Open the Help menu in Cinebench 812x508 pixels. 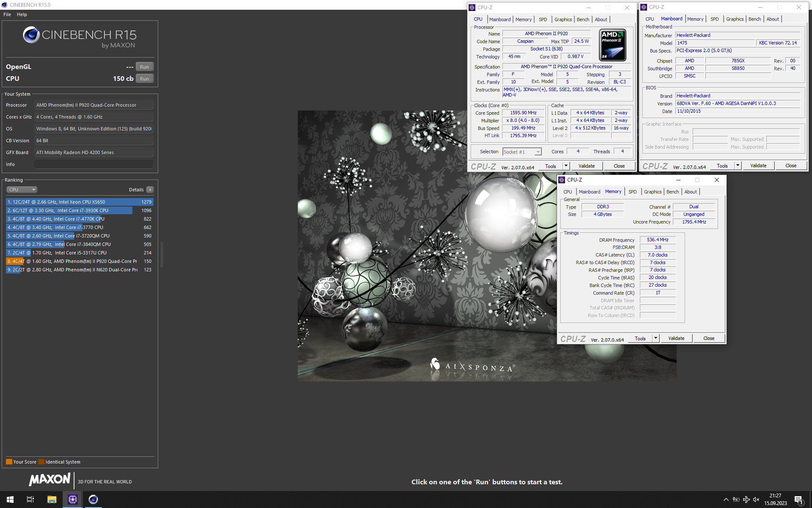click(x=22, y=14)
